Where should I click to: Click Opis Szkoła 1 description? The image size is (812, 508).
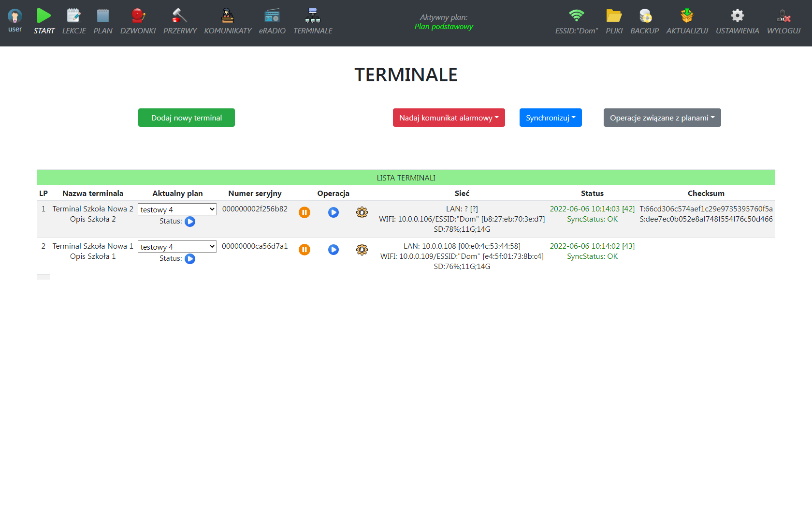[x=93, y=256]
